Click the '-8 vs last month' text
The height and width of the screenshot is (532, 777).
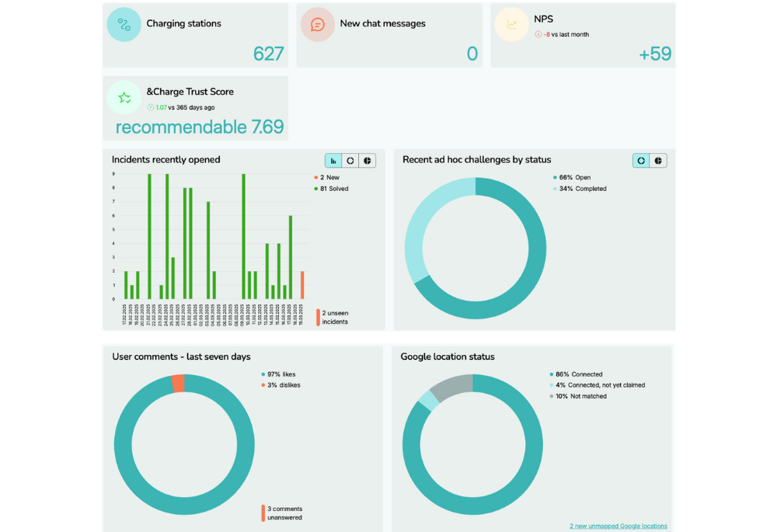coord(566,34)
